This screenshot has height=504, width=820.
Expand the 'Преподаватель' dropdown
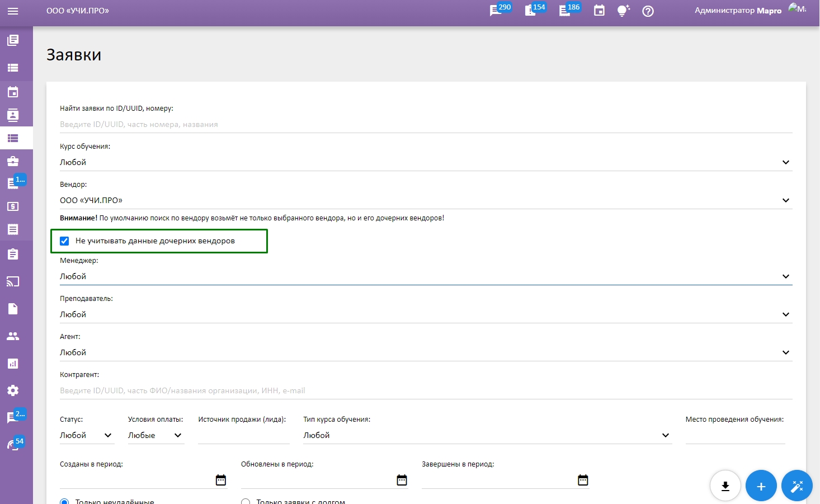coord(426,314)
